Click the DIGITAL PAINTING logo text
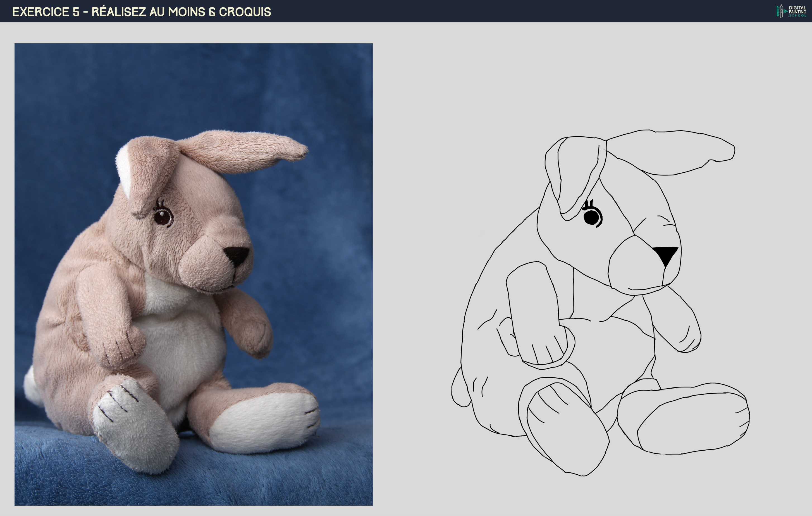812x516 pixels. click(x=797, y=9)
